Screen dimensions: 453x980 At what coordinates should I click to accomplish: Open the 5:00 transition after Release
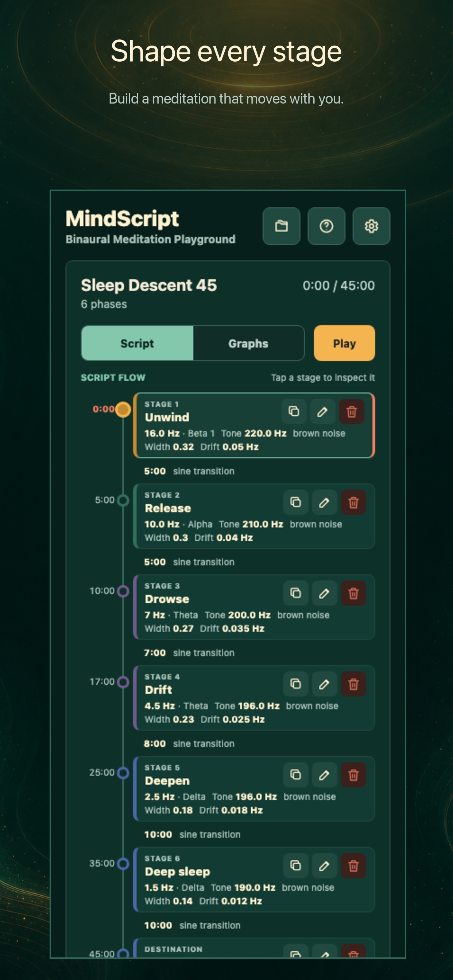(189, 562)
